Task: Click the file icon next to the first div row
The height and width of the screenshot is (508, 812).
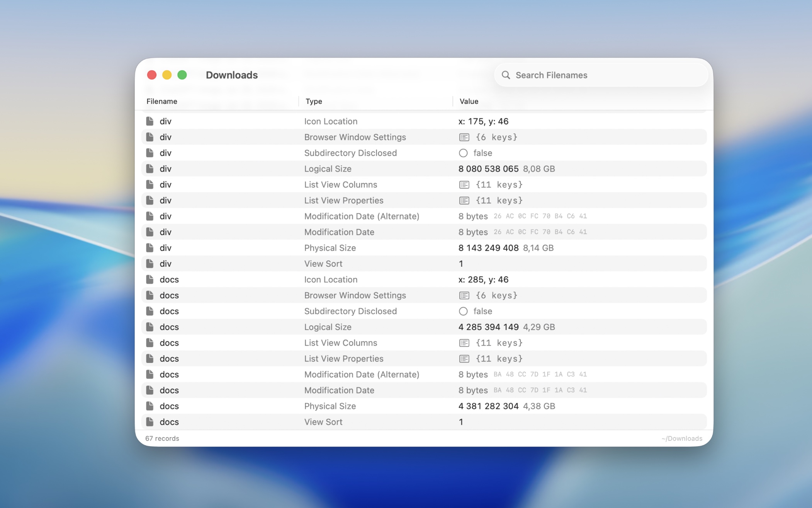Action: point(150,121)
